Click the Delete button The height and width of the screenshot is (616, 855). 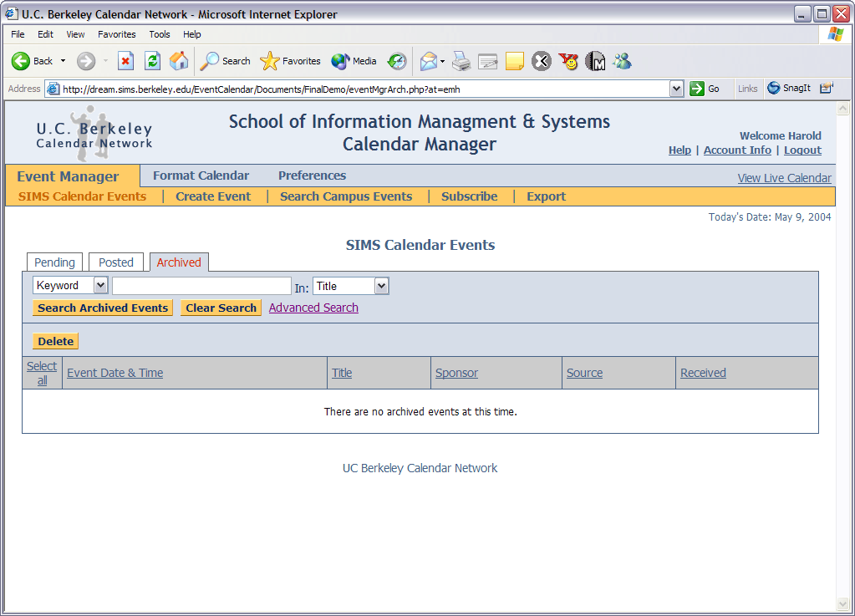tap(56, 341)
